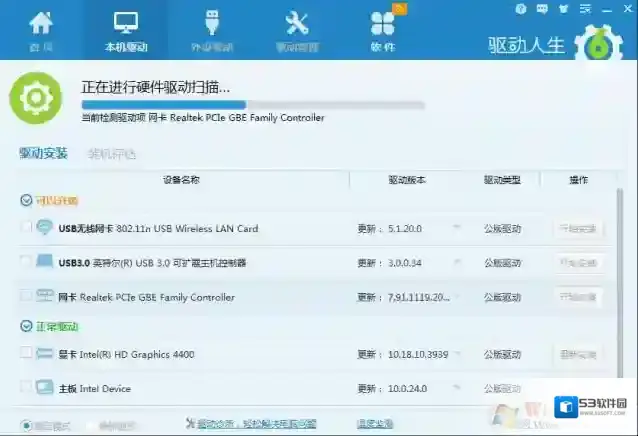Tick the Realtek PCIe GBE checkbox
Viewport: 638px width, 436px height.
(26, 296)
